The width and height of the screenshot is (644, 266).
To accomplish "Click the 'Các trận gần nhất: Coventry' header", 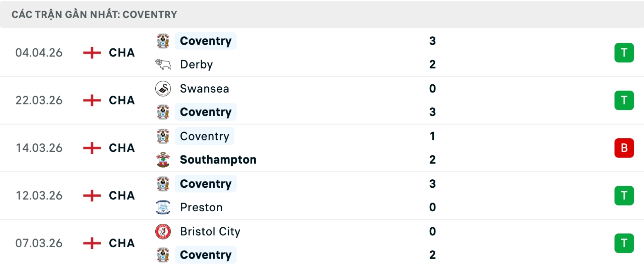I will 94,14.
